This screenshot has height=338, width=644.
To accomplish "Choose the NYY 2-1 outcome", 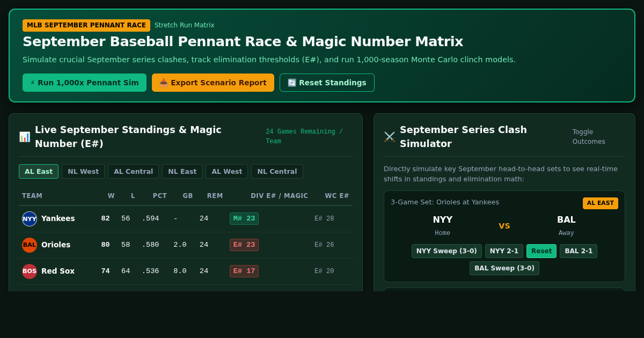I will tap(504, 251).
